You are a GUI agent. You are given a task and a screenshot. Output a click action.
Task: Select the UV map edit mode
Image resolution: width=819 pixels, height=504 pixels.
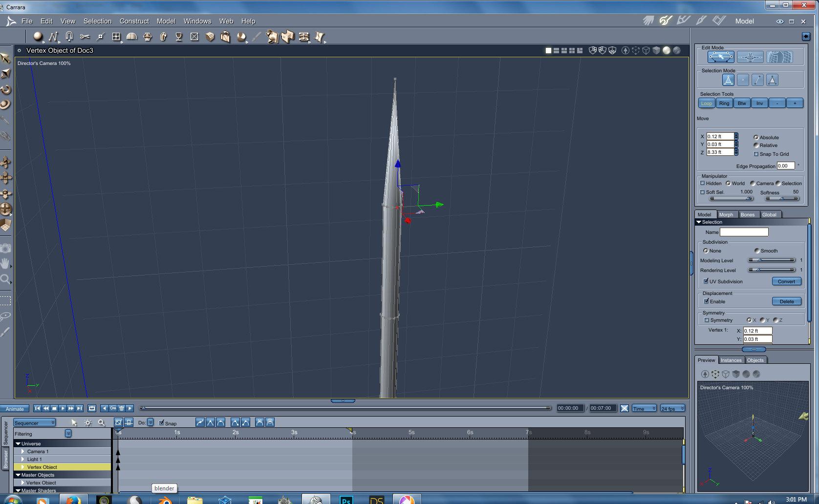(779, 57)
